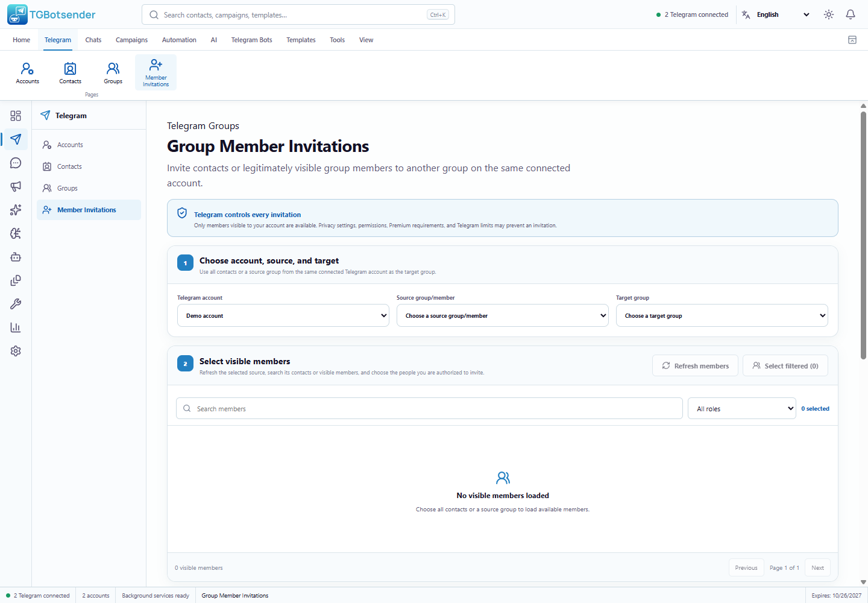Click the Refresh members button
The width and height of the screenshot is (868, 603).
pos(695,365)
